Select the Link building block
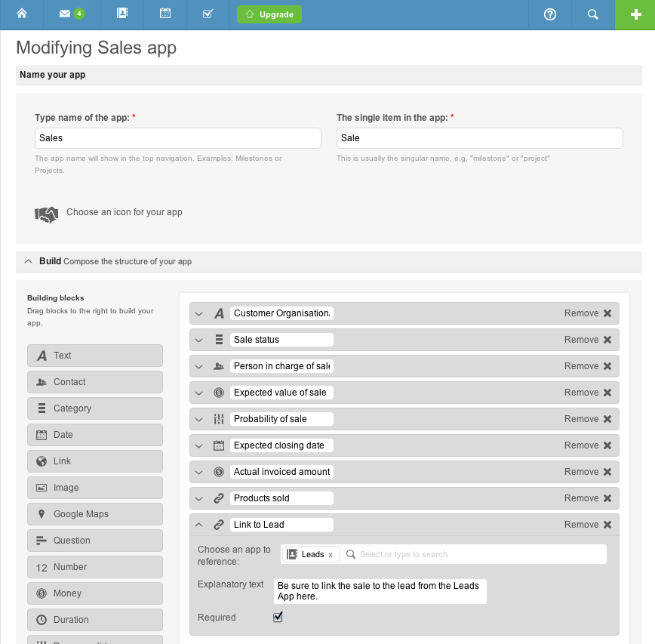 pyautogui.click(x=95, y=461)
